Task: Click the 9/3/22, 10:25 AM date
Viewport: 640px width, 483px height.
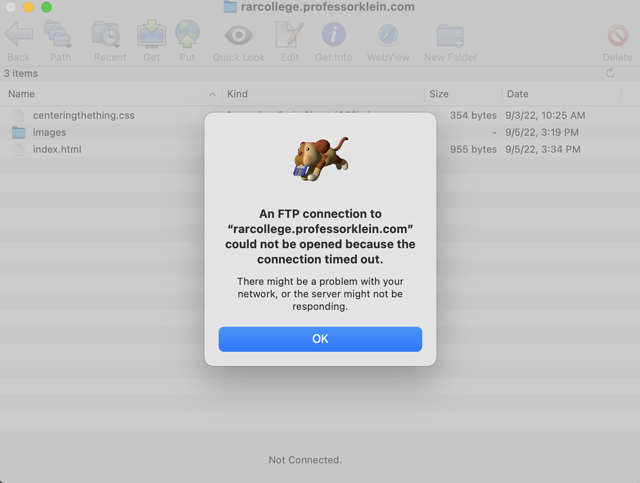Action: tap(545, 116)
